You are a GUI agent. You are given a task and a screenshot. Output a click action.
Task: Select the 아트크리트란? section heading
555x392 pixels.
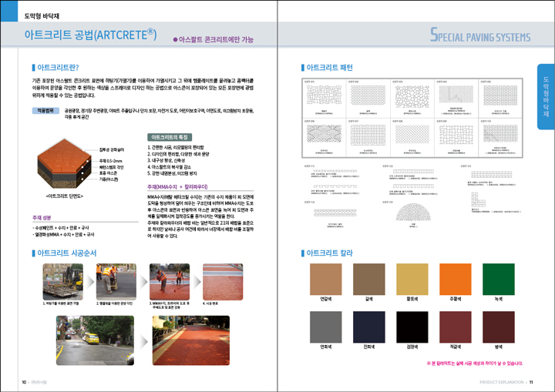(58, 68)
